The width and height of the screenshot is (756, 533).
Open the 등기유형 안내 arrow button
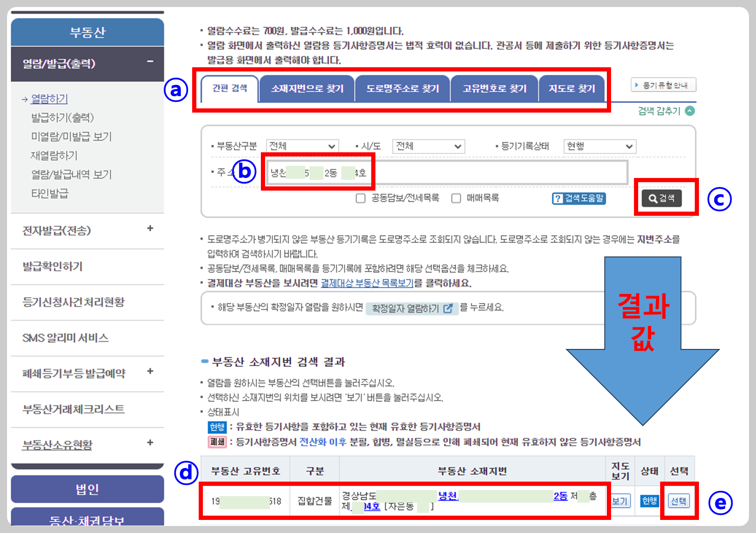663,85
